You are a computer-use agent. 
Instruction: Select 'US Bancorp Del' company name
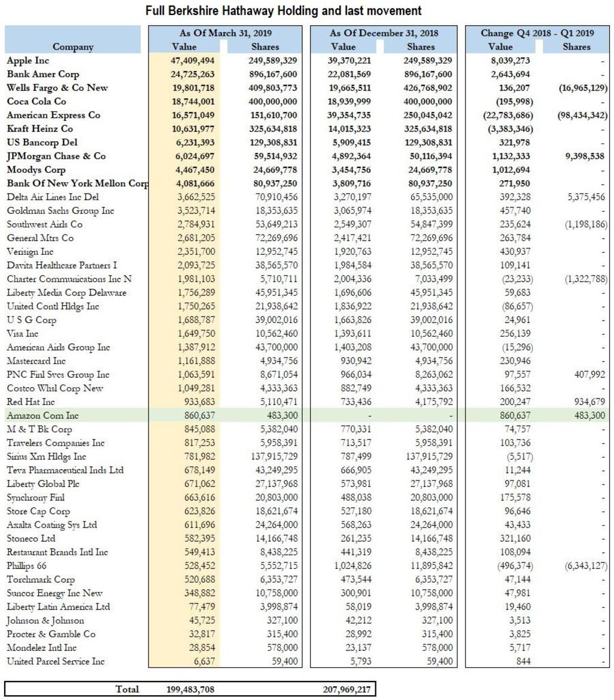click(x=42, y=142)
